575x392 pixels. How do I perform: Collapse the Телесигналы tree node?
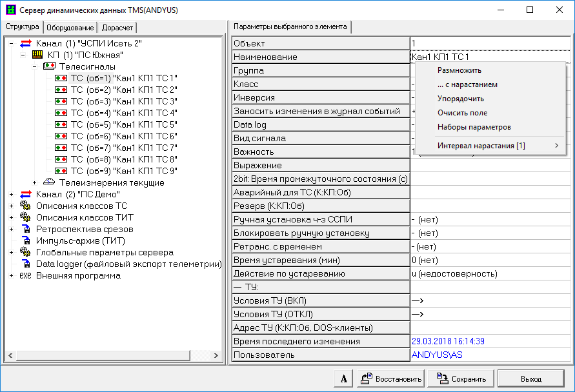point(35,66)
